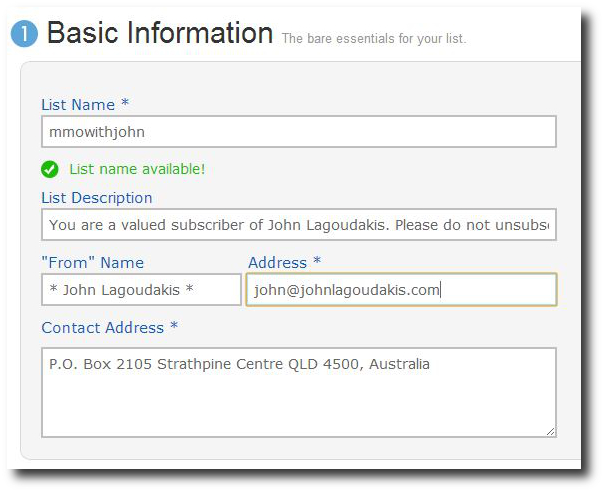Click the Contact Address resize handle
This screenshot has width=604, height=492.
(x=549, y=430)
